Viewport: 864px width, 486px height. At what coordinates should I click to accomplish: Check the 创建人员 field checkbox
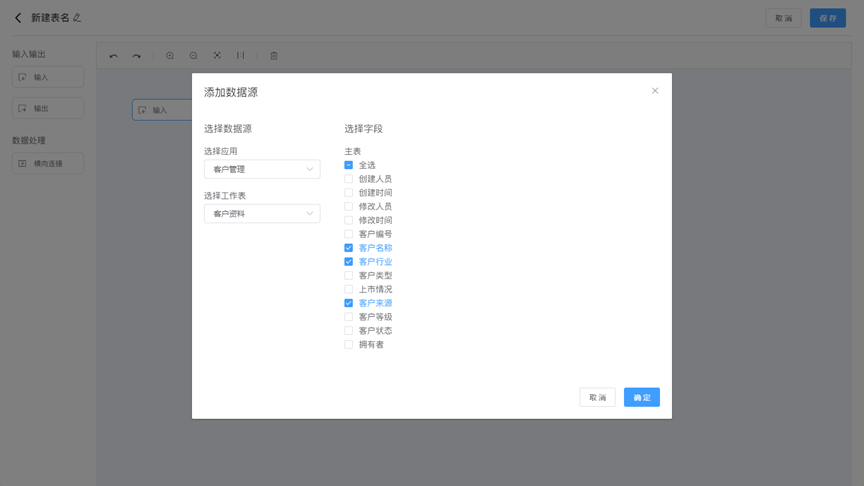click(x=349, y=179)
